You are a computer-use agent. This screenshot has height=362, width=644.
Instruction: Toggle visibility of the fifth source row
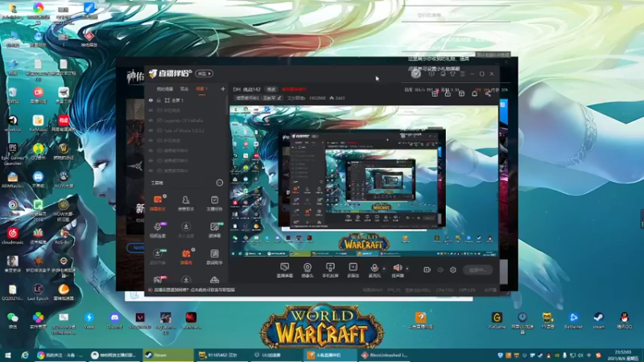click(x=151, y=140)
